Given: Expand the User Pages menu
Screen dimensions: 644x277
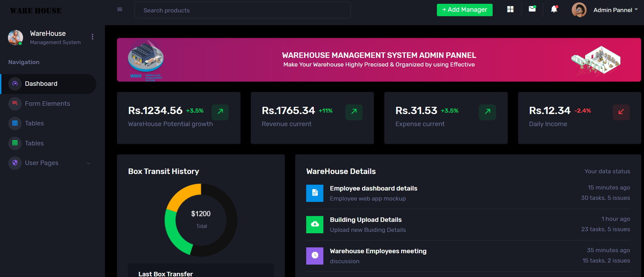Looking at the screenshot, I should (50, 163).
